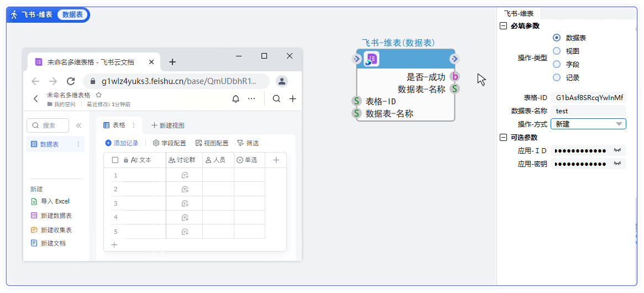Click the 文本 column header
644x293 pixels.
(141, 160)
